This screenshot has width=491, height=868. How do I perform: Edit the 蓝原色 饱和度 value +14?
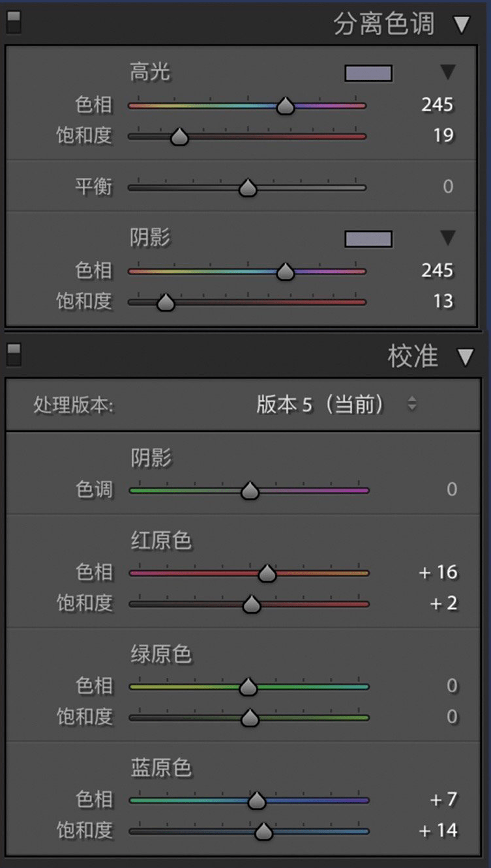[x=438, y=830]
